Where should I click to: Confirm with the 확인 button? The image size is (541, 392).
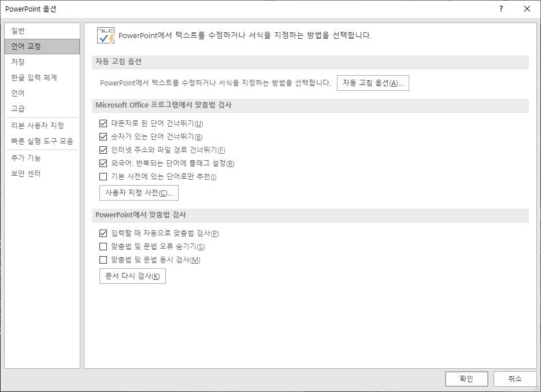tap(466, 379)
